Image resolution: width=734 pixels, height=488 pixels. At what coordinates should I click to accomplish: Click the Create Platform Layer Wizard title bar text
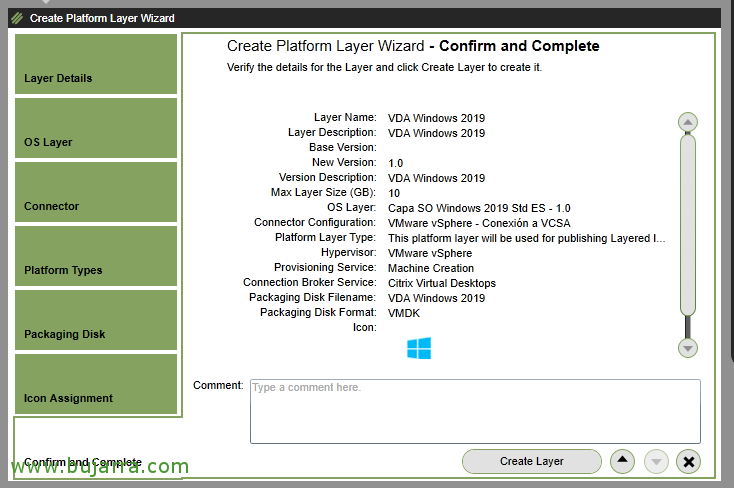point(102,18)
